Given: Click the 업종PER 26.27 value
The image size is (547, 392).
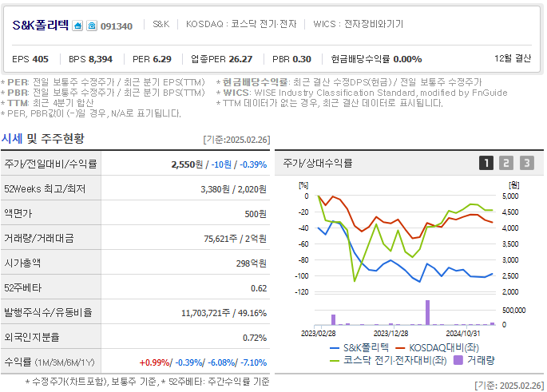Looking at the screenshot, I should (x=221, y=59).
